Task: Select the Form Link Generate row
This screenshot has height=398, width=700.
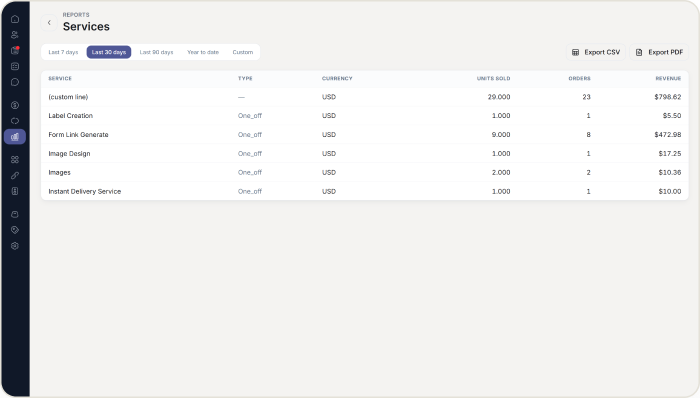Action: coord(365,135)
